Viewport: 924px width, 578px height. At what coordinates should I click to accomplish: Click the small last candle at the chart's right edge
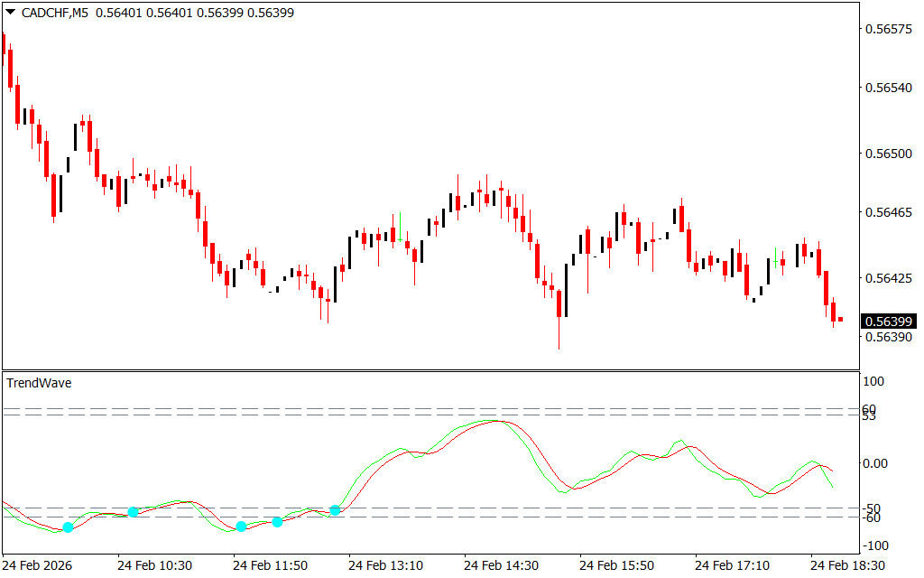(x=840, y=319)
